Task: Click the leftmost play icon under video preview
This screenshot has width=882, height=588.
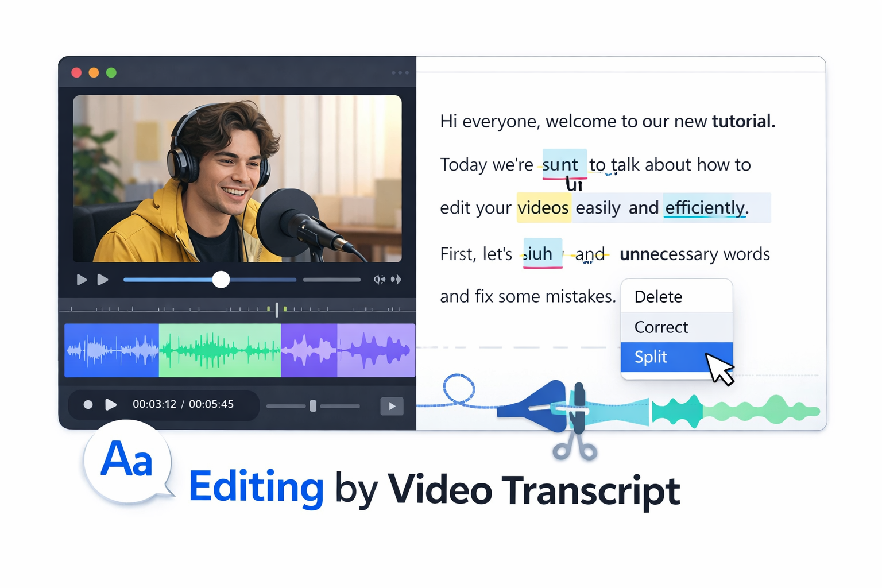Action: pos(82,280)
